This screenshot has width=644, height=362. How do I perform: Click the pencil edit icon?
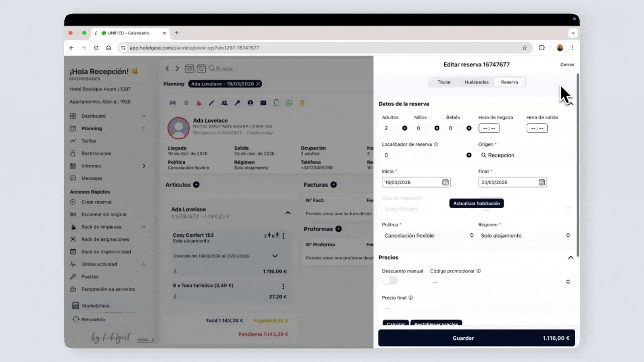pyautogui.click(x=212, y=103)
